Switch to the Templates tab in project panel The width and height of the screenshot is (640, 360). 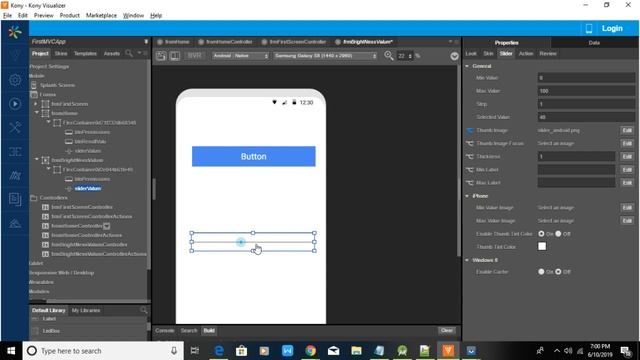pos(85,53)
